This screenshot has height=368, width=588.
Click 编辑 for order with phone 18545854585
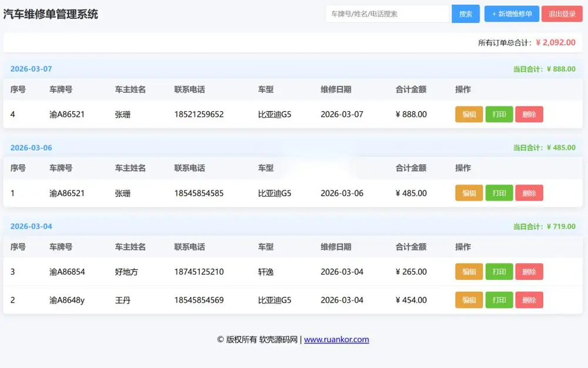[469, 193]
